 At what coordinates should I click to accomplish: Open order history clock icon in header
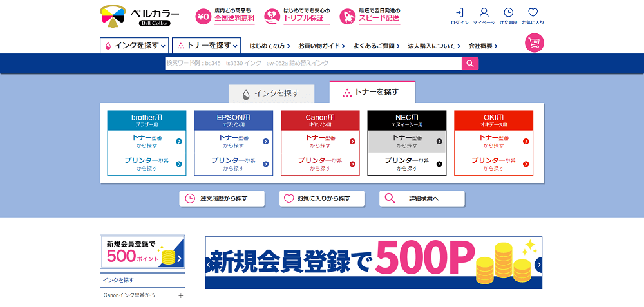click(508, 13)
